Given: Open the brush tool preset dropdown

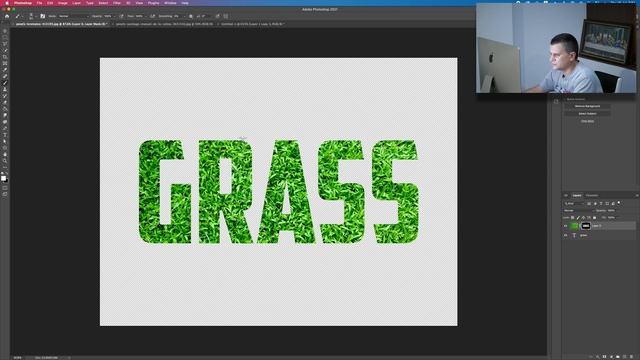Looking at the screenshot, I should pos(19,16).
